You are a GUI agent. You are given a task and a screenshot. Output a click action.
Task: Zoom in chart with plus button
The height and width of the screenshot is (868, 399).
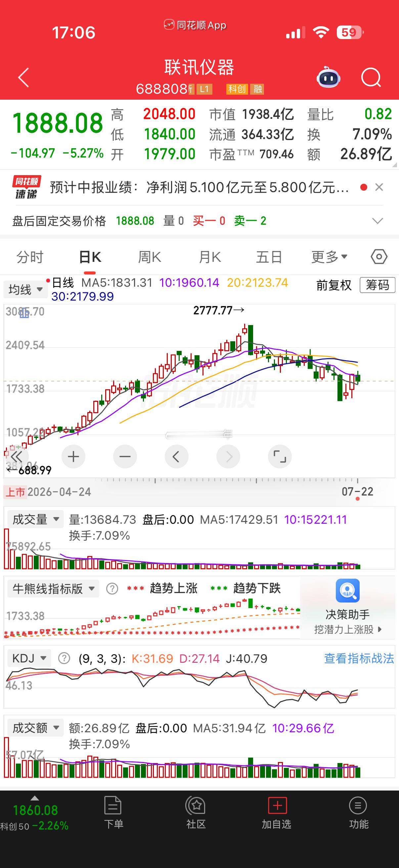coord(73,457)
